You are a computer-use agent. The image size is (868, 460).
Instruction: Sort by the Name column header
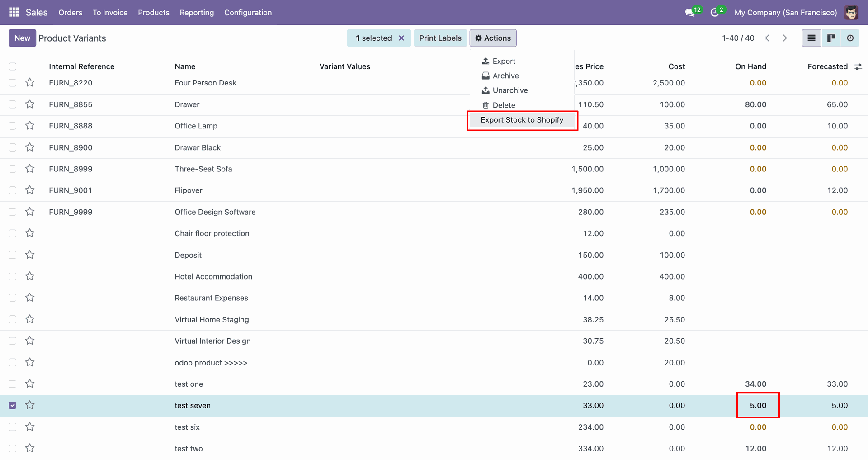[185, 66]
